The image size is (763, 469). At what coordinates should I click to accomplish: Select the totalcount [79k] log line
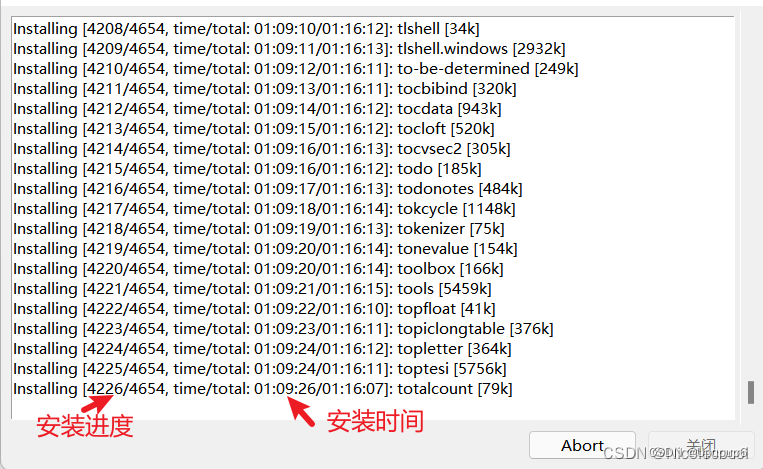coord(263,389)
